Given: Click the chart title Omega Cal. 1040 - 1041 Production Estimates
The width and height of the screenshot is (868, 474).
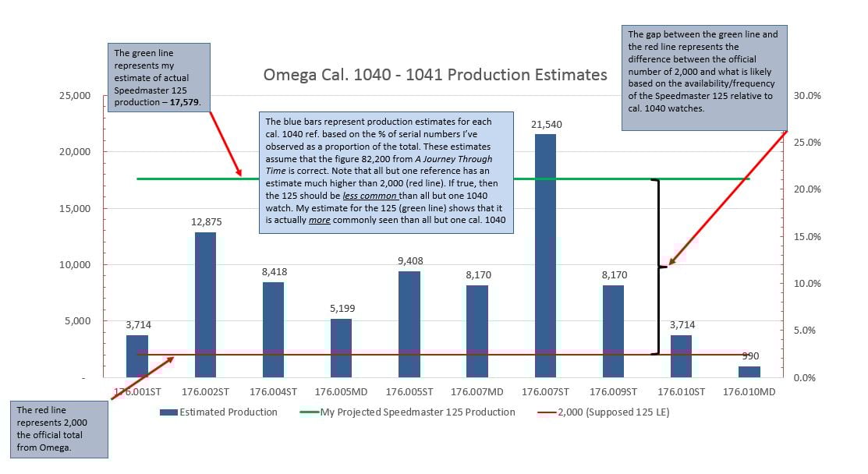Looking at the screenshot, I should click(435, 75).
